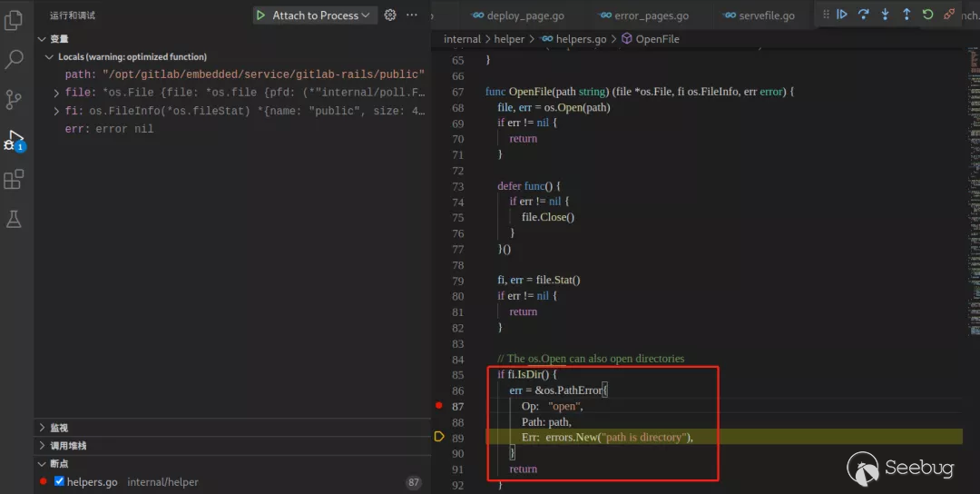Screen dimensions: 980x494
Task: Expand the 监视 section
Action: (x=42, y=428)
